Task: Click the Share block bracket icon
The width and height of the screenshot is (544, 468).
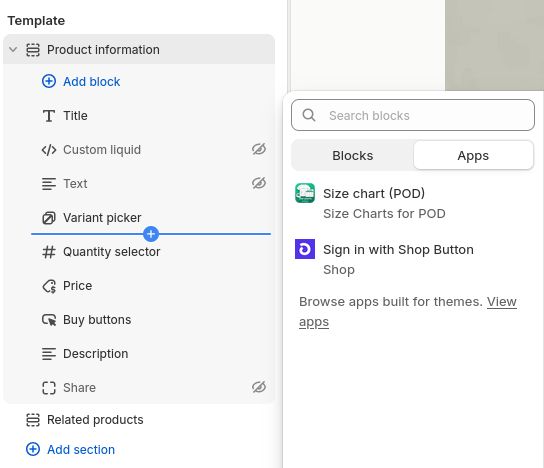Action: [x=49, y=388]
